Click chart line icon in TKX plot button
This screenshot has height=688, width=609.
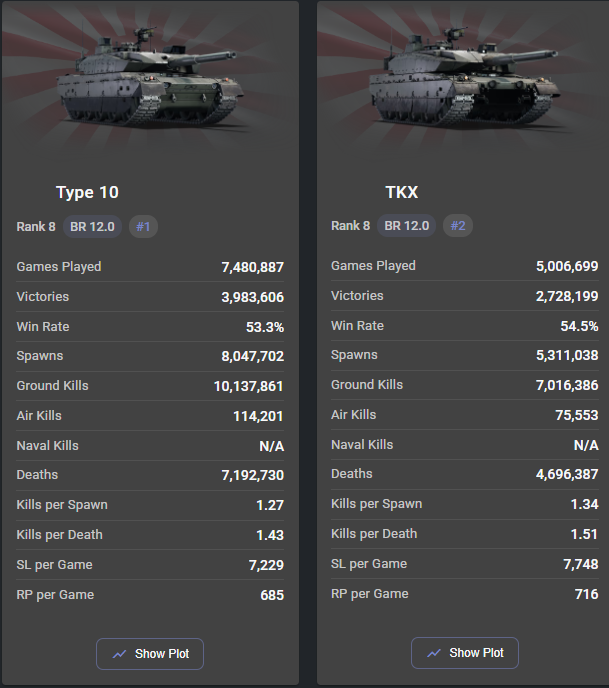pos(434,653)
